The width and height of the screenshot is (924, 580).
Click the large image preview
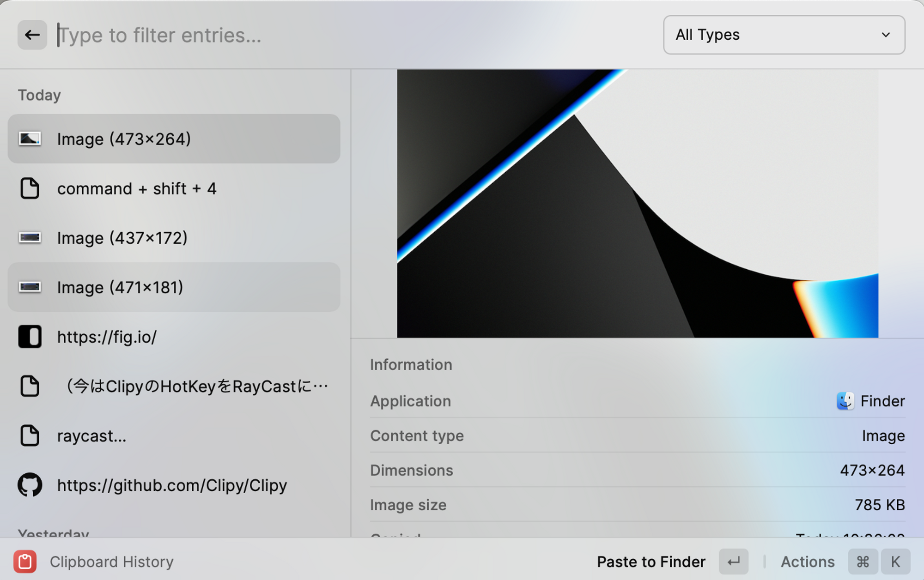[637, 203]
